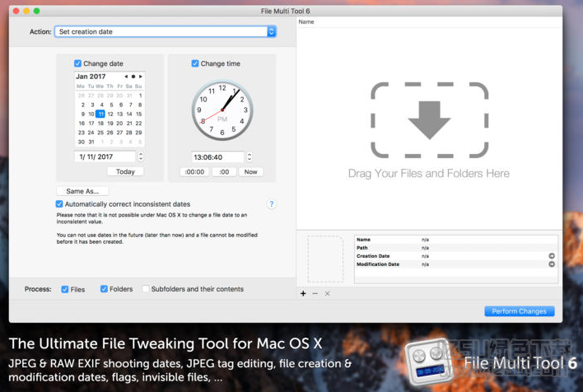
Task: Open the Action dropdown menu
Action: tap(271, 32)
